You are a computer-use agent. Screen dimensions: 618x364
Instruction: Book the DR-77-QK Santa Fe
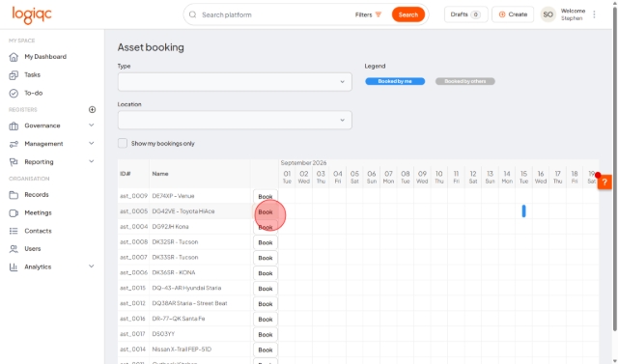[266, 319]
